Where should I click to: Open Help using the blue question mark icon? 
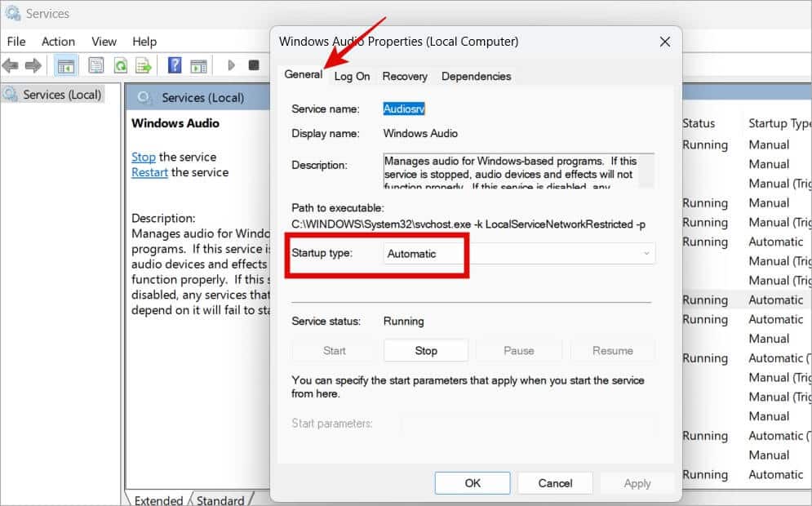coord(175,65)
